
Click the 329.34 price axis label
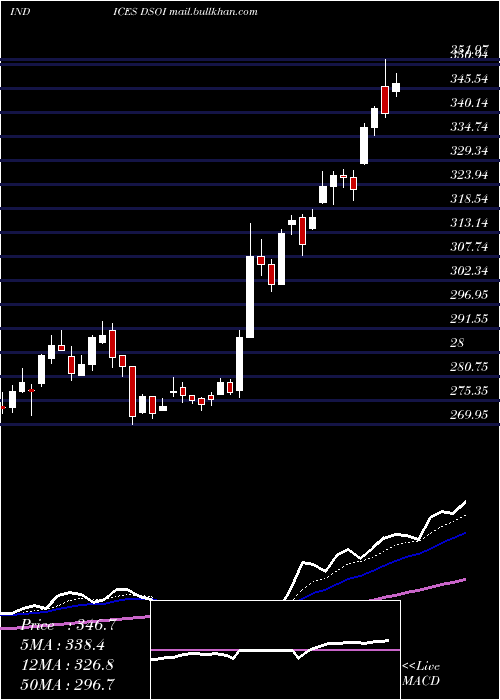[469, 151]
